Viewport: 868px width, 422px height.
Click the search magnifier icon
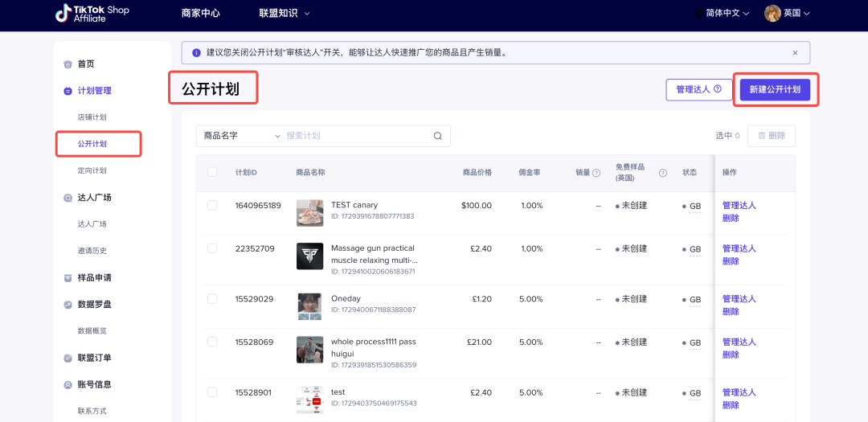point(438,136)
